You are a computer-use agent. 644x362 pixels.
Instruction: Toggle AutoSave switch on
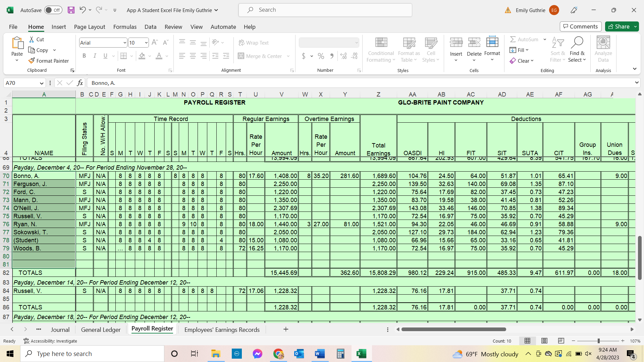click(x=53, y=10)
